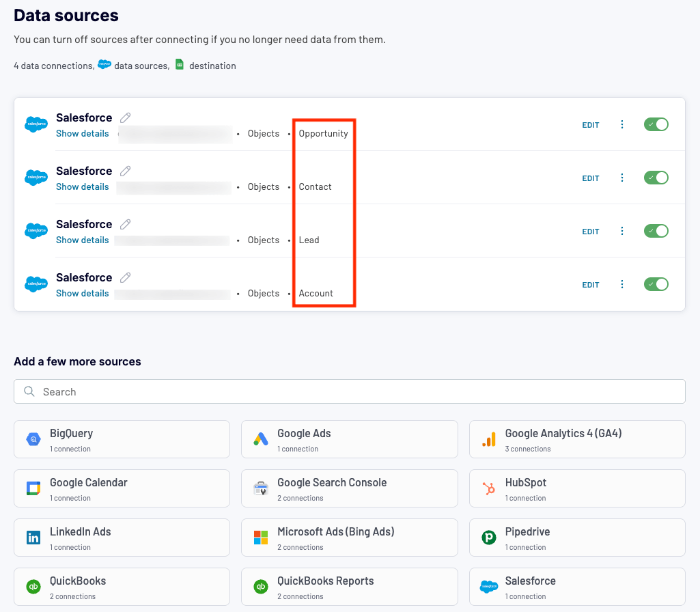This screenshot has width=700, height=612.
Task: Select the Google Analytics 4 (GA4) card title
Action: (x=563, y=434)
